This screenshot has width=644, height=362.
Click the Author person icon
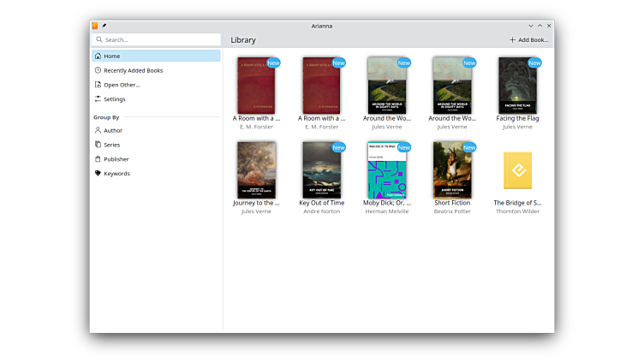(98, 131)
